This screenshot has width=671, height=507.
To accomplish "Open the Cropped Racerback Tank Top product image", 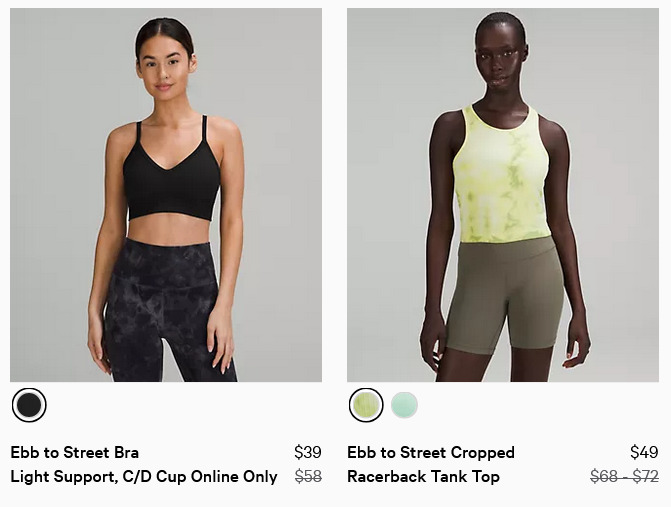I will pyautogui.click(x=503, y=195).
